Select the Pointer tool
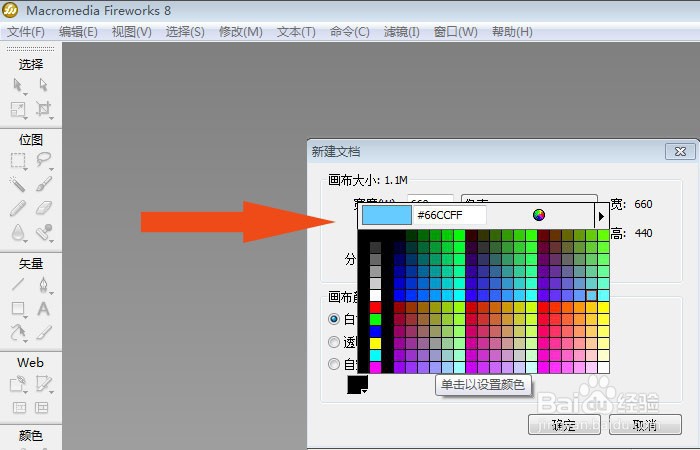The width and height of the screenshot is (700, 450). [x=18, y=85]
